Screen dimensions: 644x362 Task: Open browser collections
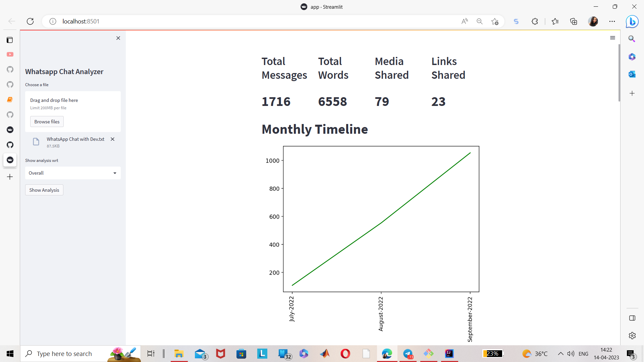574,21
